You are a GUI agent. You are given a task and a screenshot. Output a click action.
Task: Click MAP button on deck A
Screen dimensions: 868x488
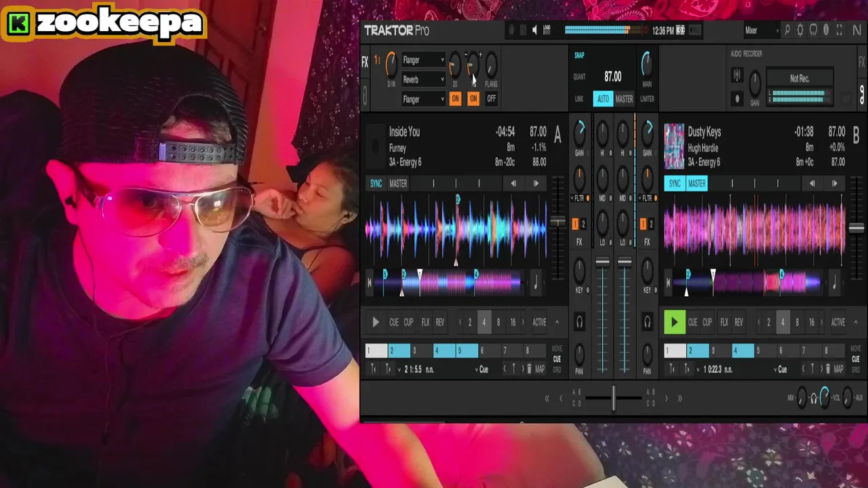[x=540, y=369]
